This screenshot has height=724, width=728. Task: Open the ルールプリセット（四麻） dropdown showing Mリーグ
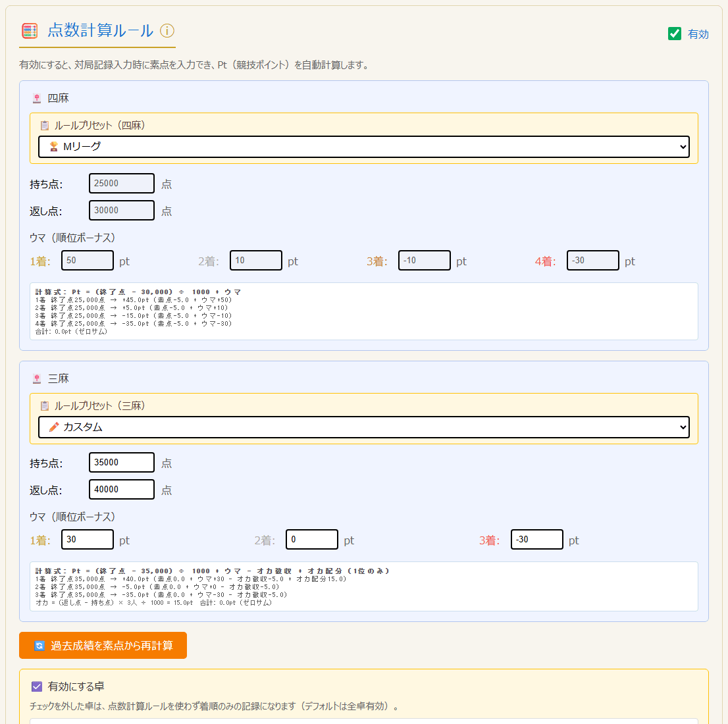coord(363,147)
